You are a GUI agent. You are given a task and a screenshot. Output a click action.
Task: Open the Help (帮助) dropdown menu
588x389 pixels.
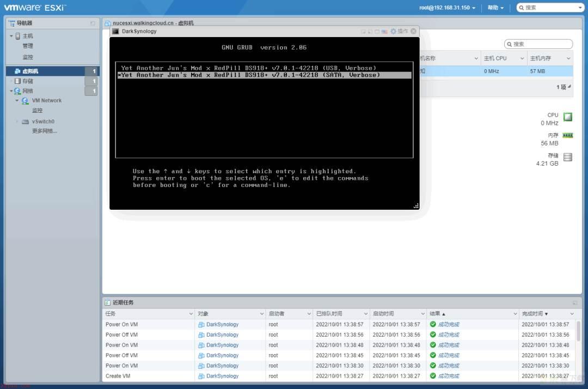pyautogui.click(x=495, y=8)
